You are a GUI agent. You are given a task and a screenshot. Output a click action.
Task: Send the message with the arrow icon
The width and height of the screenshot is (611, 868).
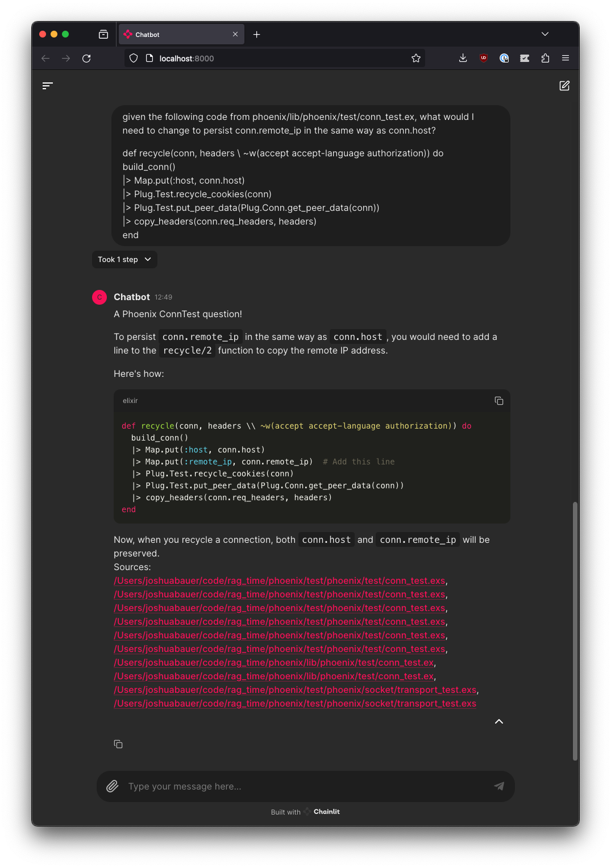tap(499, 786)
